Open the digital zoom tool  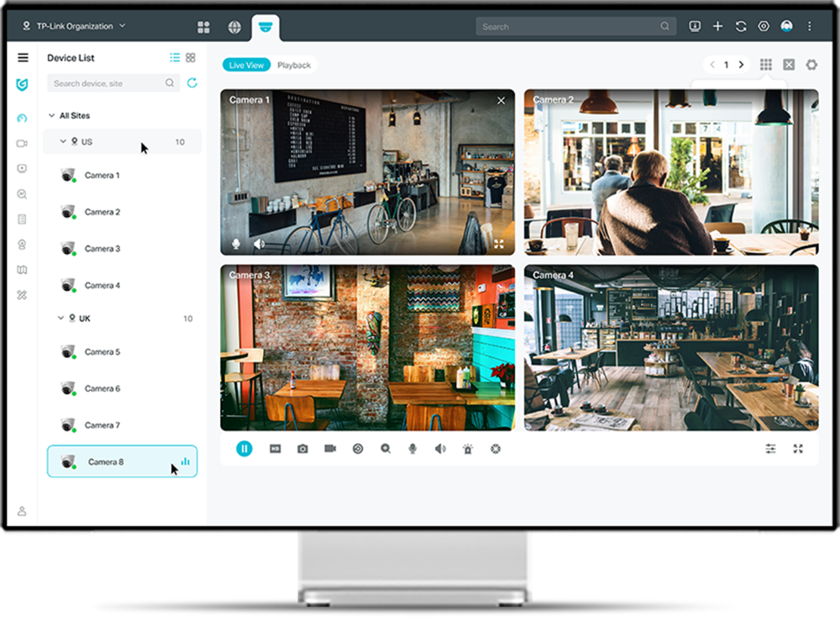(x=385, y=448)
